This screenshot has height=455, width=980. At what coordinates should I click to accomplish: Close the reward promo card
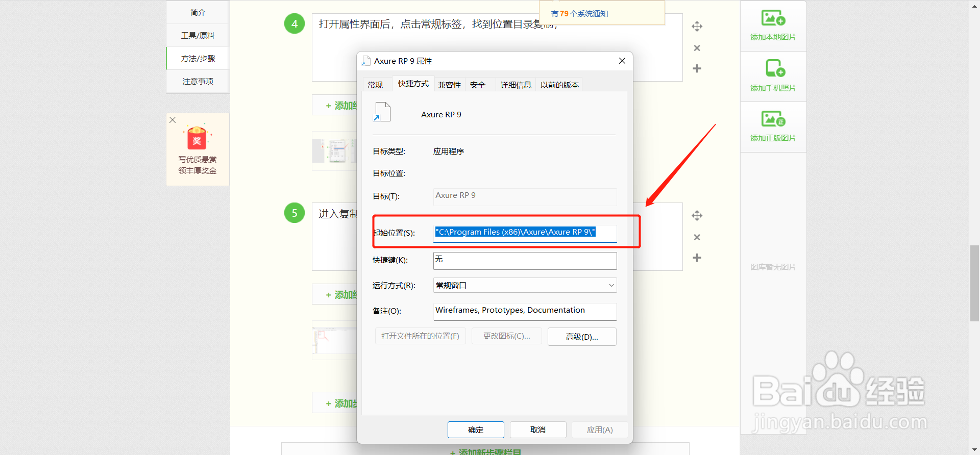coord(173,120)
